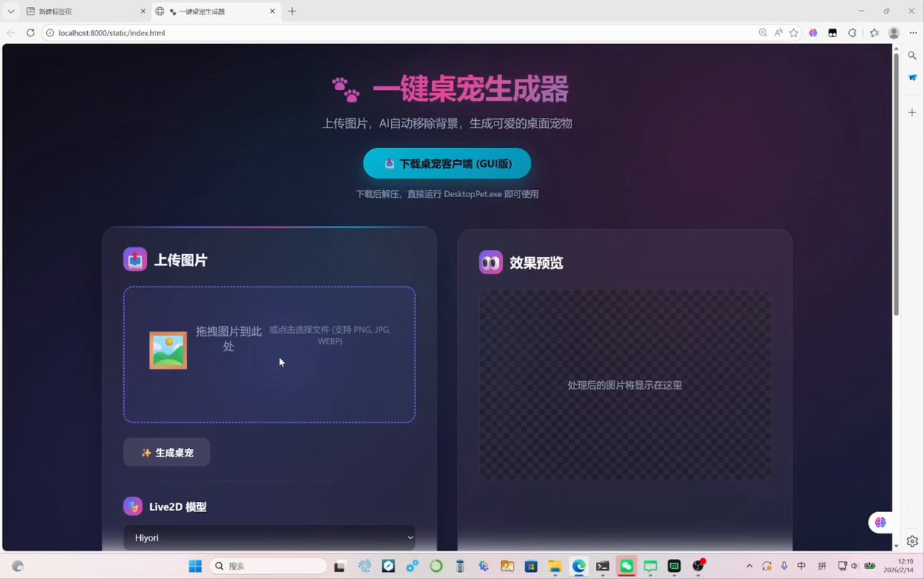Open Edge sidebar settings gear
924x579 pixels.
pyautogui.click(x=912, y=541)
